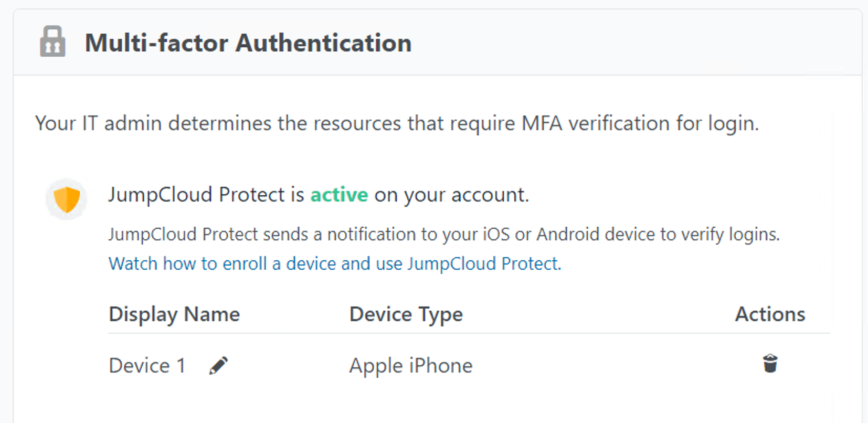Image resolution: width=868 pixels, height=423 pixels.
Task: Click the Actions column header
Action: (769, 314)
